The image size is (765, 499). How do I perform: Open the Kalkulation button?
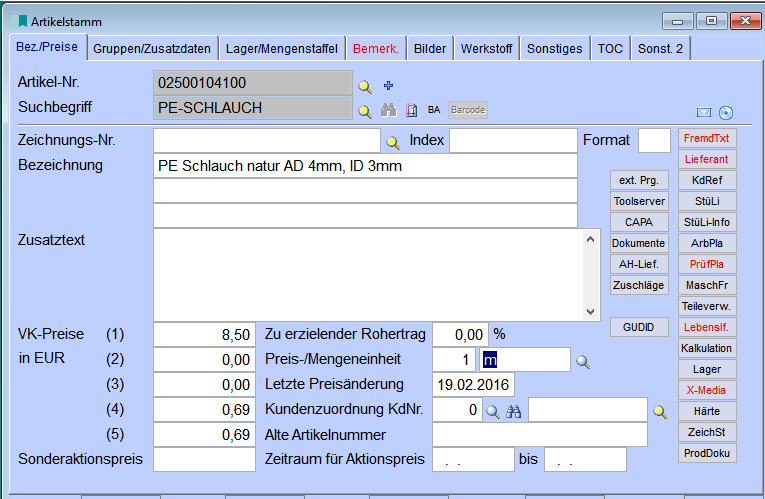click(x=706, y=348)
